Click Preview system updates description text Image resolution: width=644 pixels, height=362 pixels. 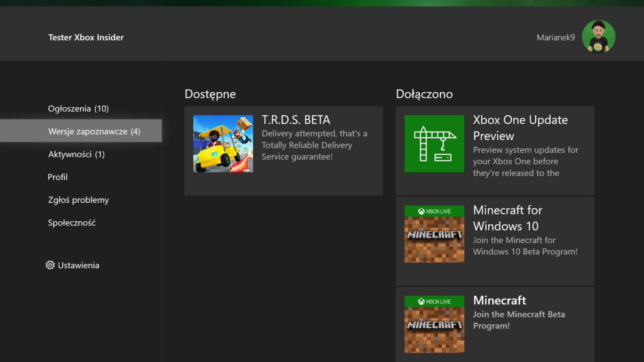(526, 161)
